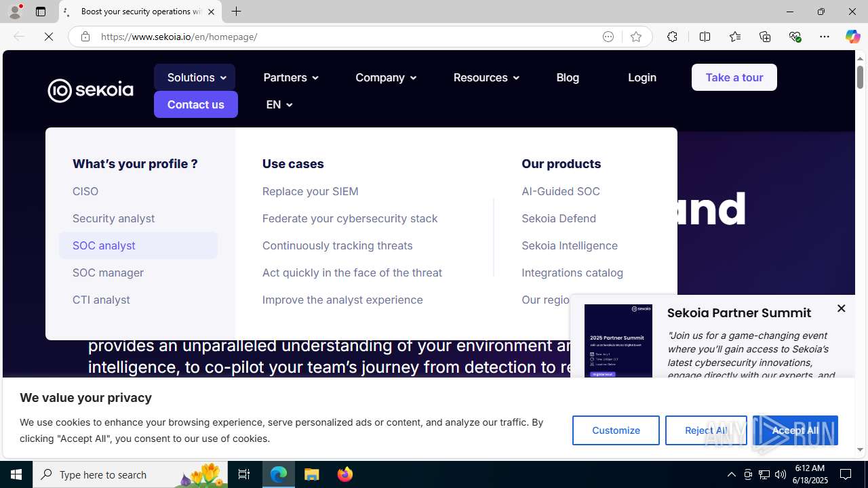The width and height of the screenshot is (868, 488).
Task: Customize cookie preferences
Action: point(616,430)
